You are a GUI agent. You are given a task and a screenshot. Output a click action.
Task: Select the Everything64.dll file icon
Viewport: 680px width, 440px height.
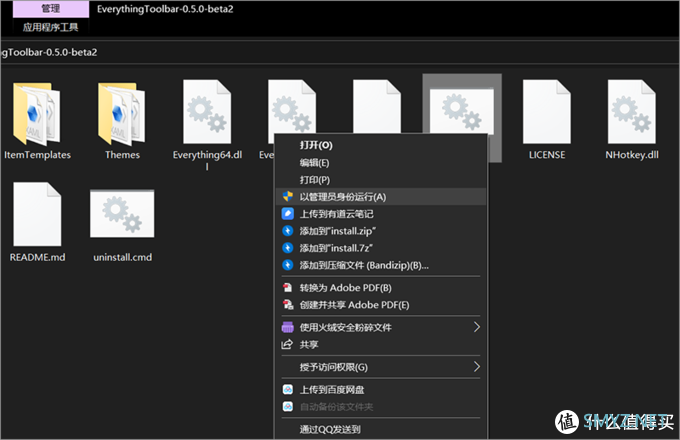[x=207, y=111]
